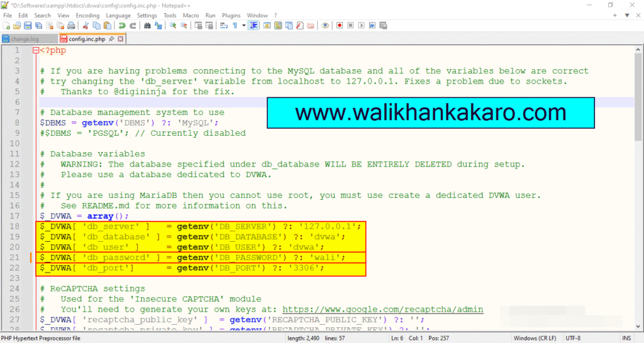This screenshot has height=343, width=644.
Task: Toggle word wrap in the toolbar
Action: pyautogui.click(x=224, y=25)
